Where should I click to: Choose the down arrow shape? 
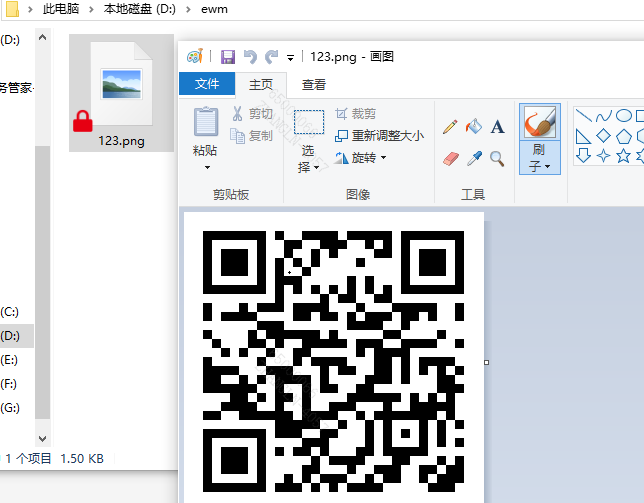click(x=583, y=156)
